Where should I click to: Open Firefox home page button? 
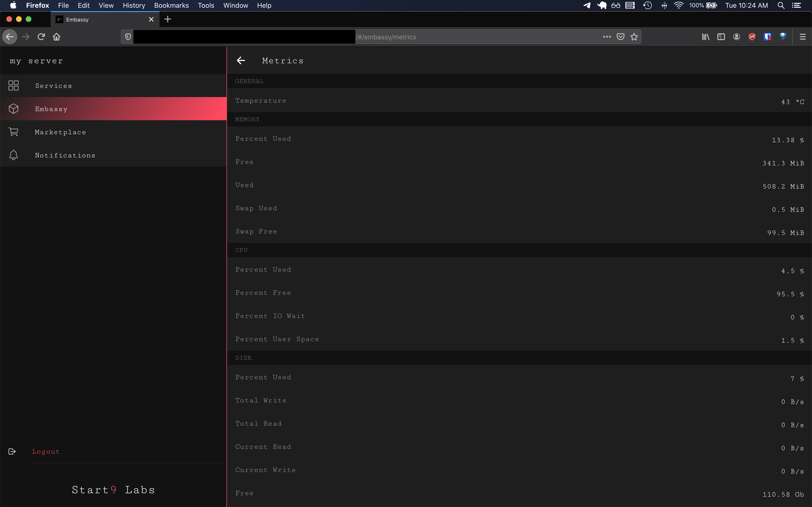[x=57, y=37]
